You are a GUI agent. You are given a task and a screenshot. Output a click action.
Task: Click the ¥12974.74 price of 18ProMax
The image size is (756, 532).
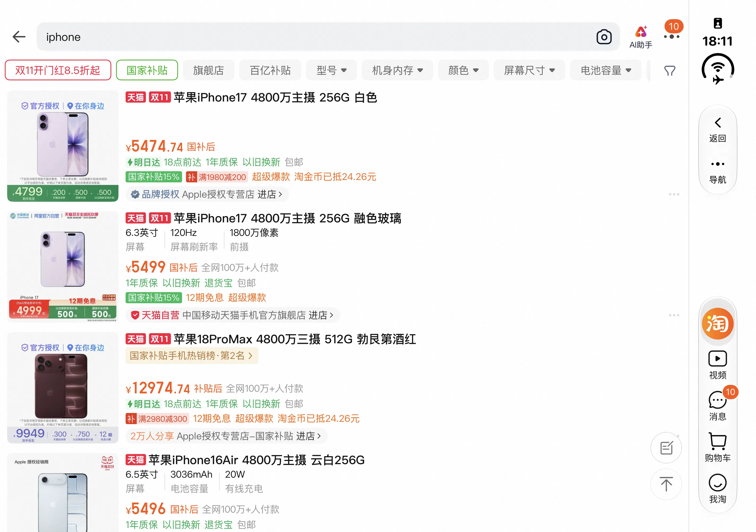click(x=158, y=388)
